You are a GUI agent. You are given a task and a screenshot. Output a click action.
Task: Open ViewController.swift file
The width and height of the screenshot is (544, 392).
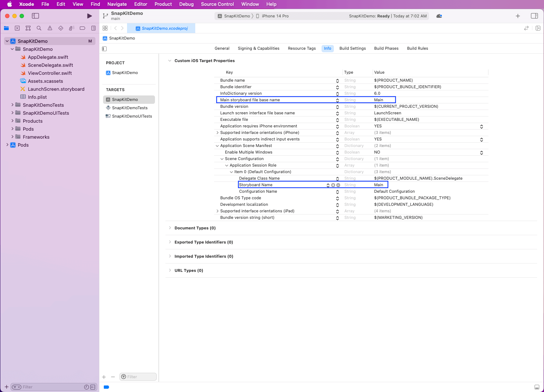(x=50, y=73)
